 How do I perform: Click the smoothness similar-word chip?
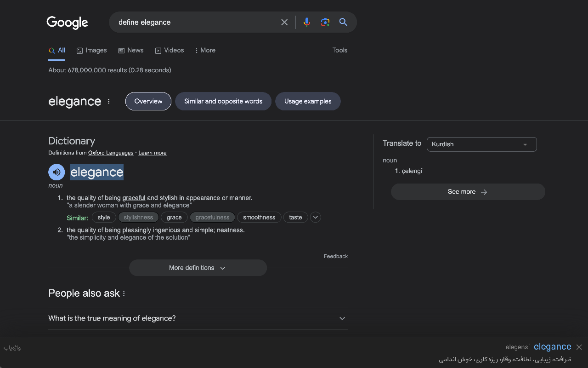coord(259,217)
